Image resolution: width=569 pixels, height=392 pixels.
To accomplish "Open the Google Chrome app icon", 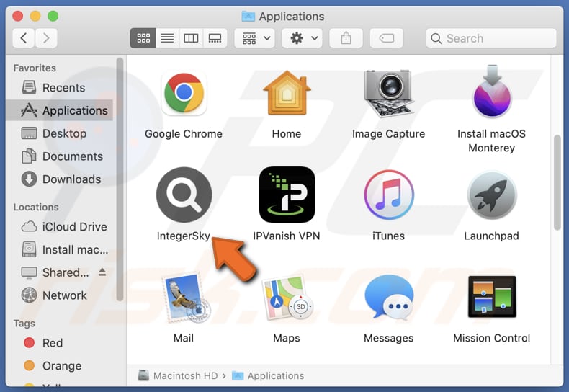I will (184, 93).
